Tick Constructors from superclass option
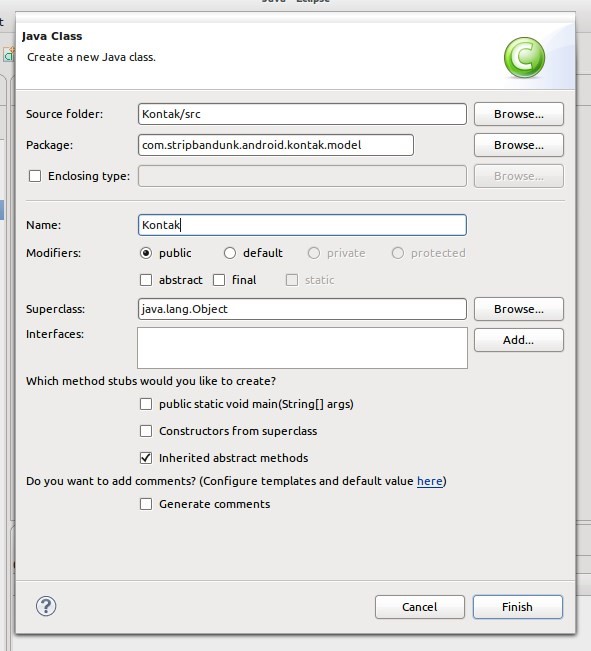This screenshot has height=651, width=591. point(146,431)
